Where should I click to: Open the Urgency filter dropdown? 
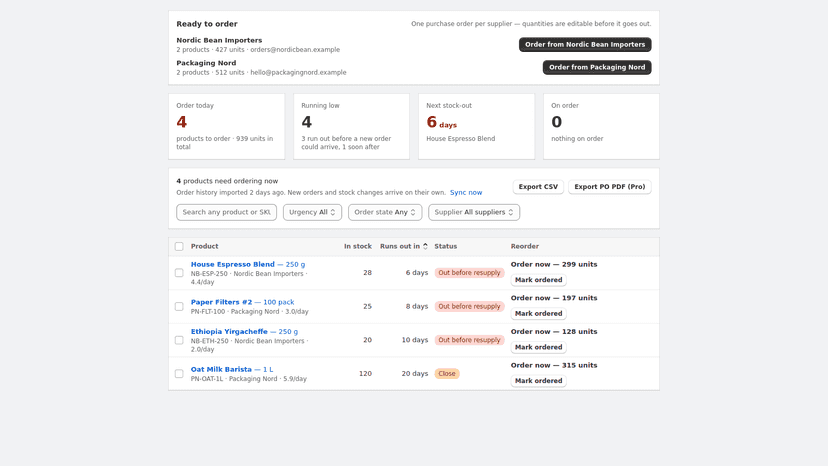(x=312, y=212)
